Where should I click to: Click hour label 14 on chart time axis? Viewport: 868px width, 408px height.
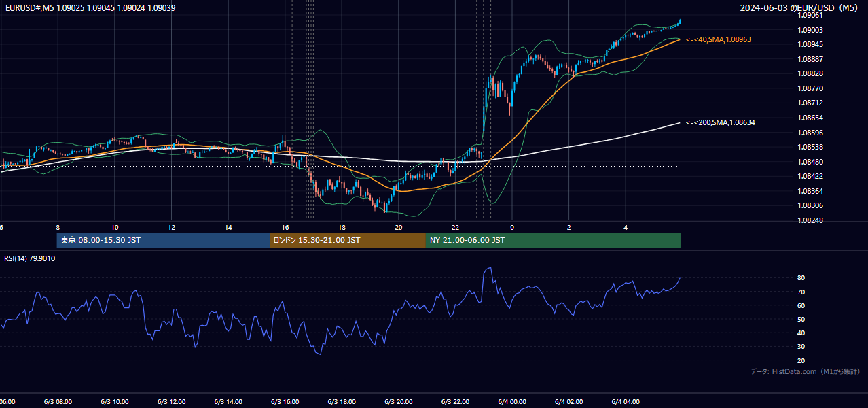(229, 227)
